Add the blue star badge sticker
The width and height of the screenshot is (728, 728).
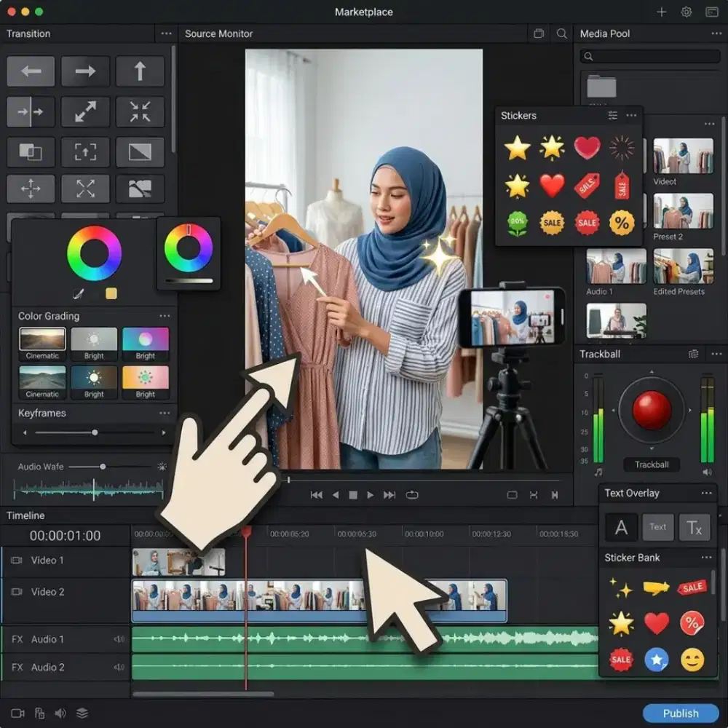coord(657,660)
